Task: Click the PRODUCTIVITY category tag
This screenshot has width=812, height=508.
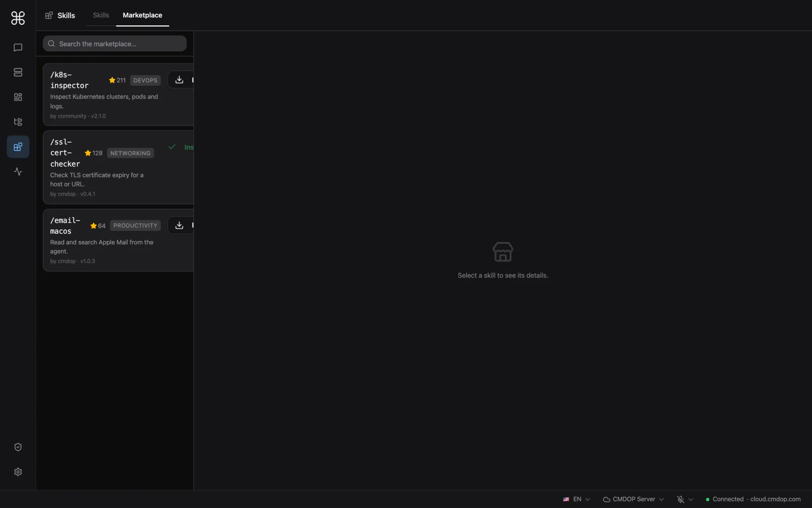Action: pos(136,226)
